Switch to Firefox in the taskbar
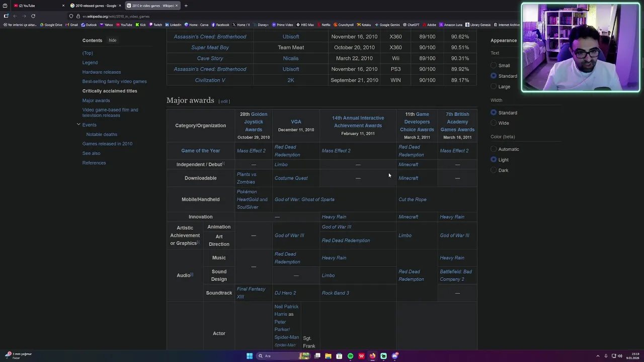644x362 pixels. coord(372,356)
